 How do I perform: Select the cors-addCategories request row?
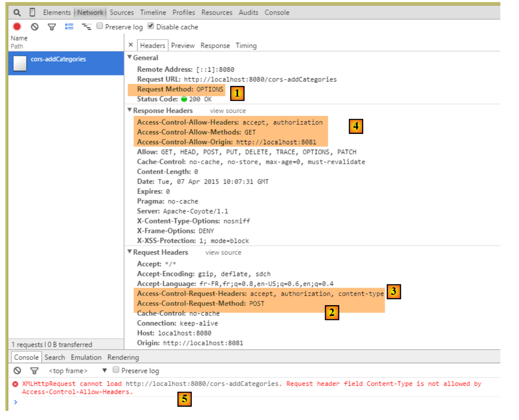66,63
